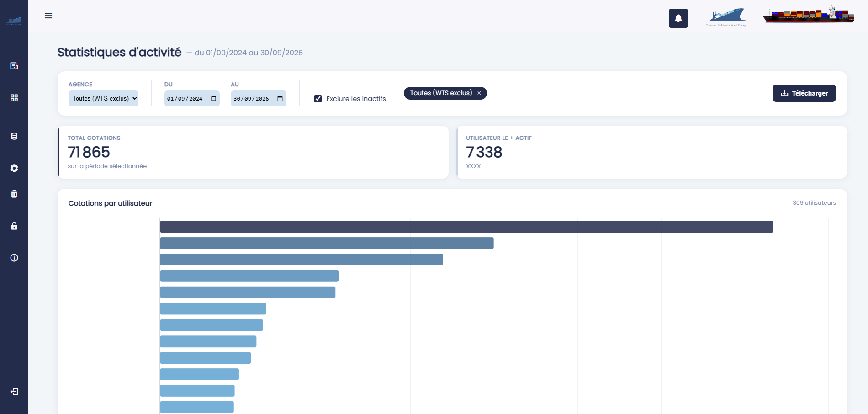
Task: Expand the Agence dropdown
Action: pyautogui.click(x=103, y=98)
